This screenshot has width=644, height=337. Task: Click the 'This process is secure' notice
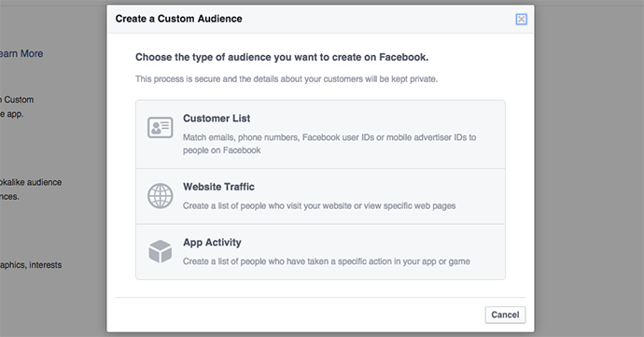(x=287, y=79)
